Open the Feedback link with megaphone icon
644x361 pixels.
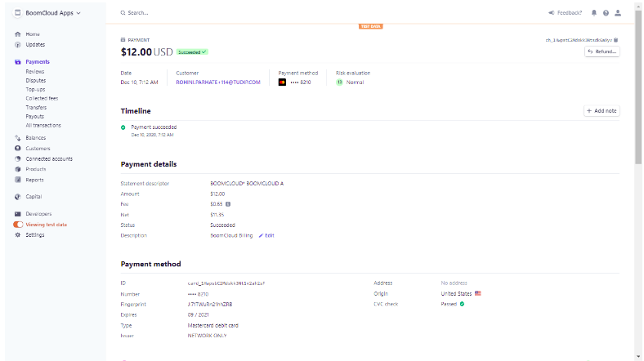(x=566, y=13)
